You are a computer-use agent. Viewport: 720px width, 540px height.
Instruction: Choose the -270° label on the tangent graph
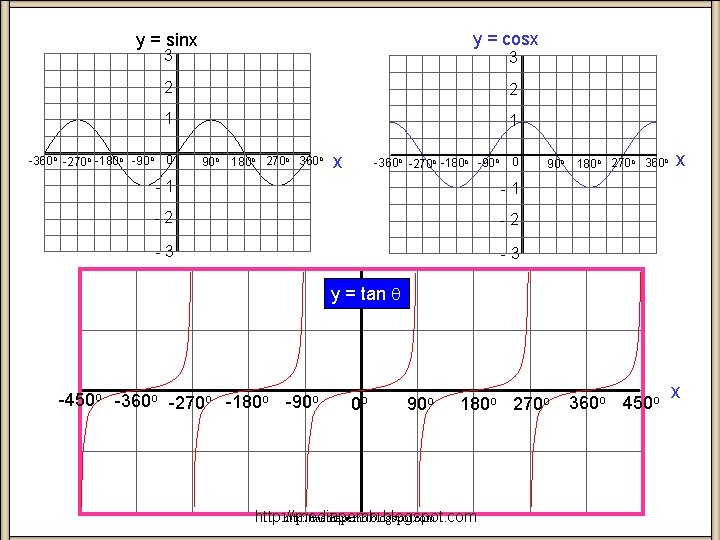click(x=190, y=403)
